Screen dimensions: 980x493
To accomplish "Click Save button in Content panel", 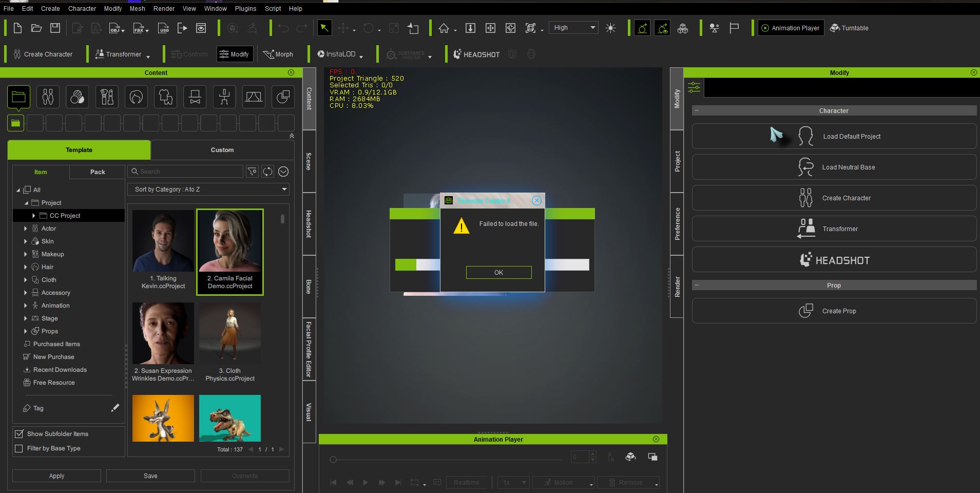I will coord(150,476).
